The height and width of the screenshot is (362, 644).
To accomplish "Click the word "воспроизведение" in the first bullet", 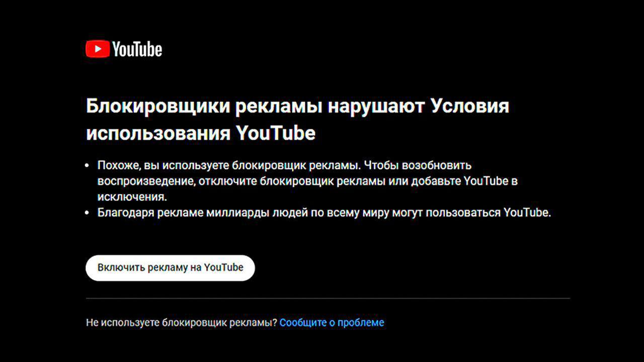I will coord(145,181).
